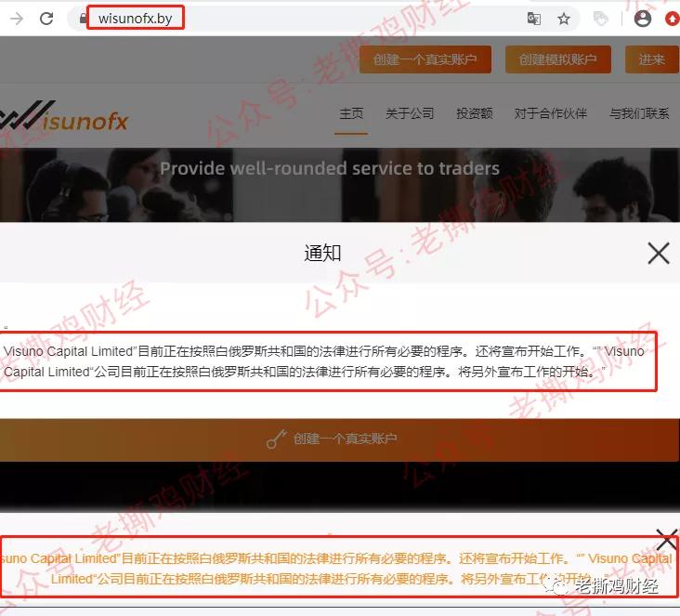Open the 主页 menu item
Screen dimensions: 680x616
click(x=351, y=113)
